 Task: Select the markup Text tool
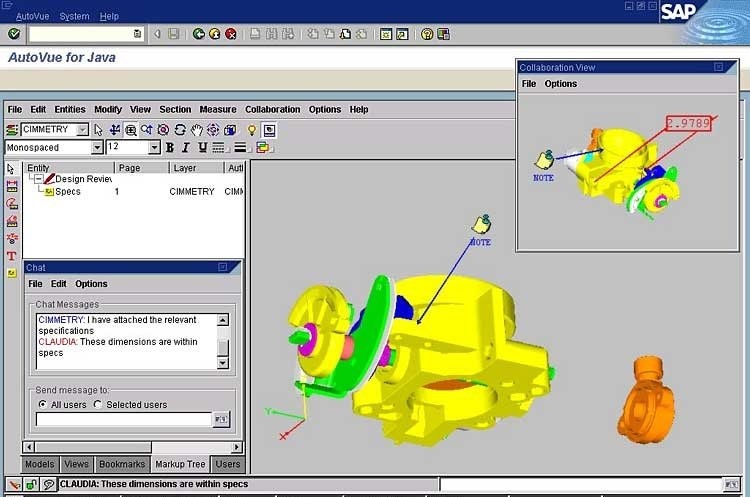[x=11, y=256]
